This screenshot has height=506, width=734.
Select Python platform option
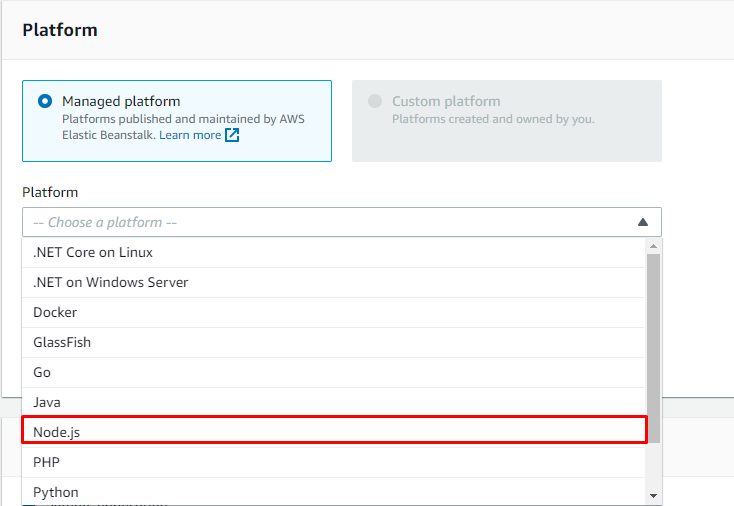[333, 491]
